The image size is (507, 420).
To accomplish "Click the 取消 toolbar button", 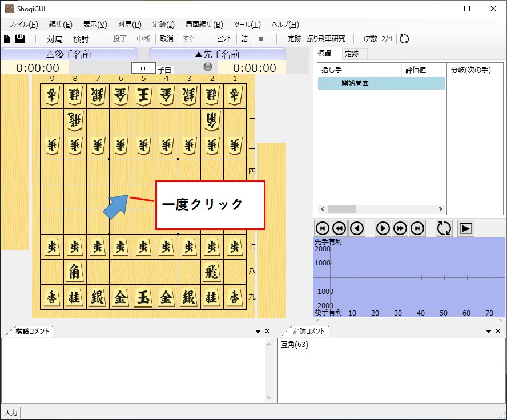I will tap(167, 39).
